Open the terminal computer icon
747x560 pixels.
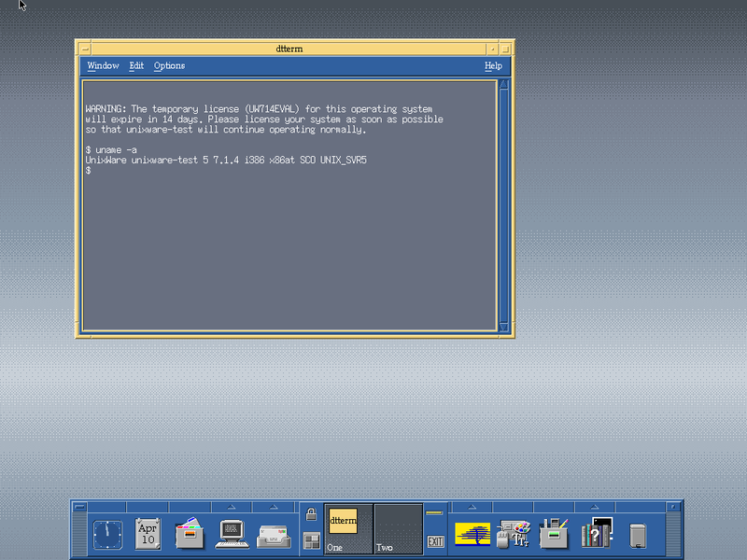click(232, 534)
